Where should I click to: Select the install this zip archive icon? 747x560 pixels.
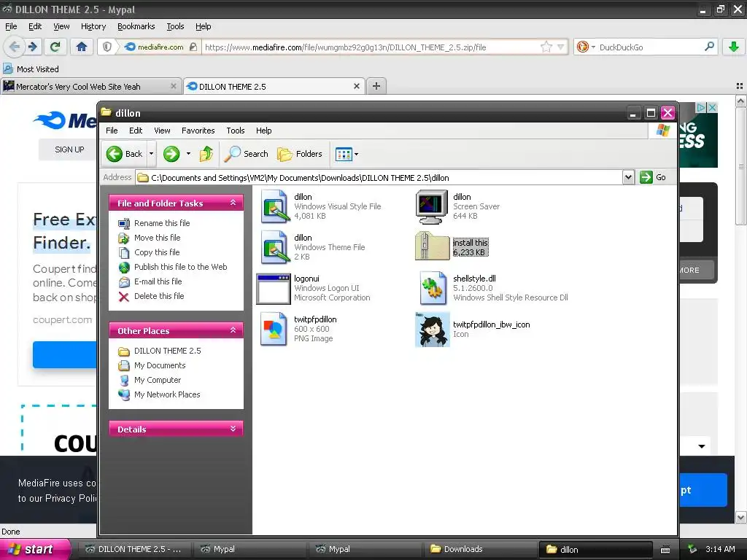pyautogui.click(x=432, y=246)
